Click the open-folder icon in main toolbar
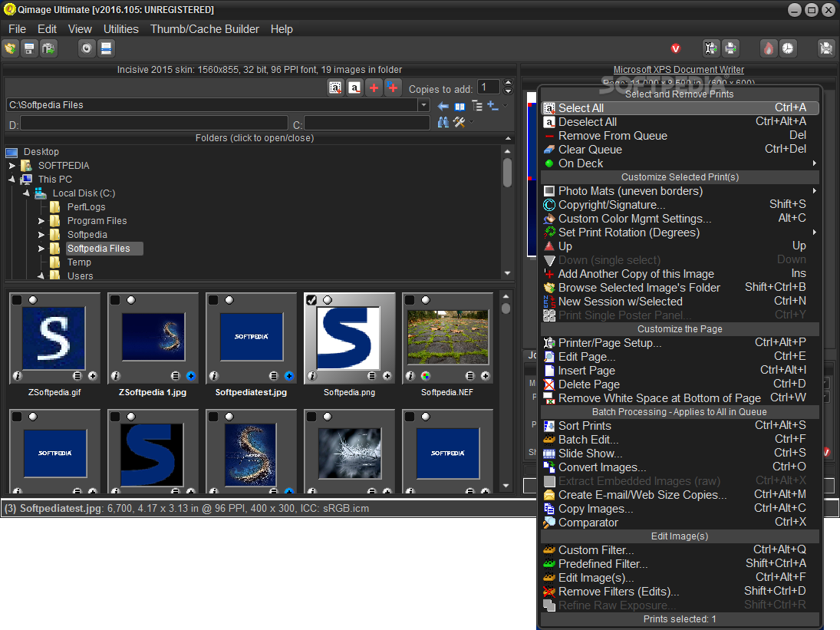This screenshot has height=630, width=840. click(10, 49)
